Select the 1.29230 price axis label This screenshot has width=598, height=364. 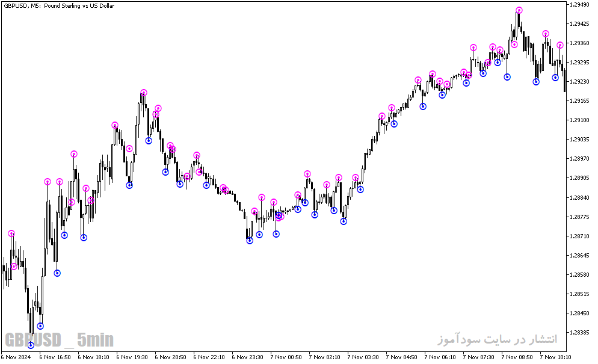point(579,82)
